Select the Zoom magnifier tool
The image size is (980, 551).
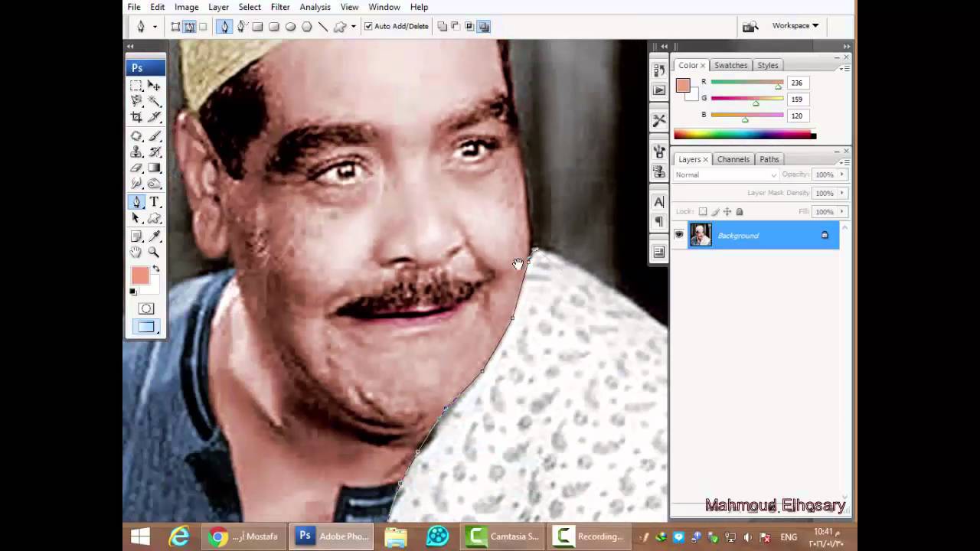(x=154, y=253)
